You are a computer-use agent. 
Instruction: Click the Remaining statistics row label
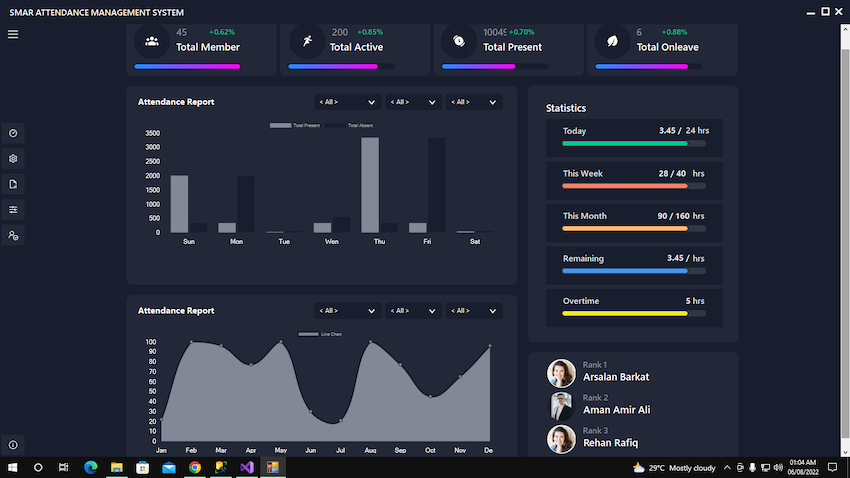click(x=583, y=259)
